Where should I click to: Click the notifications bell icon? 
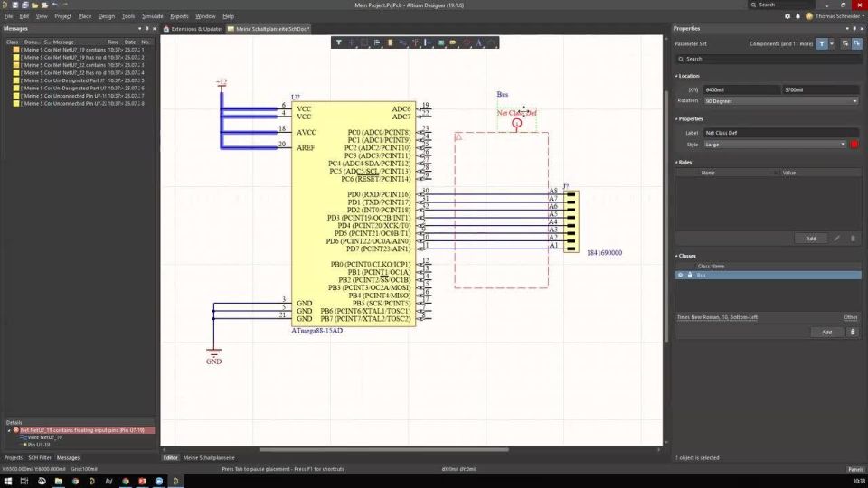pos(797,16)
